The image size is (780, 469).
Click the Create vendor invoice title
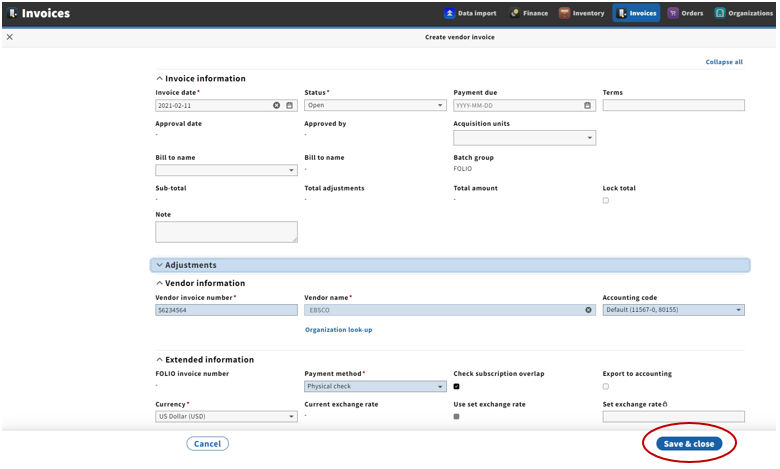460,37
